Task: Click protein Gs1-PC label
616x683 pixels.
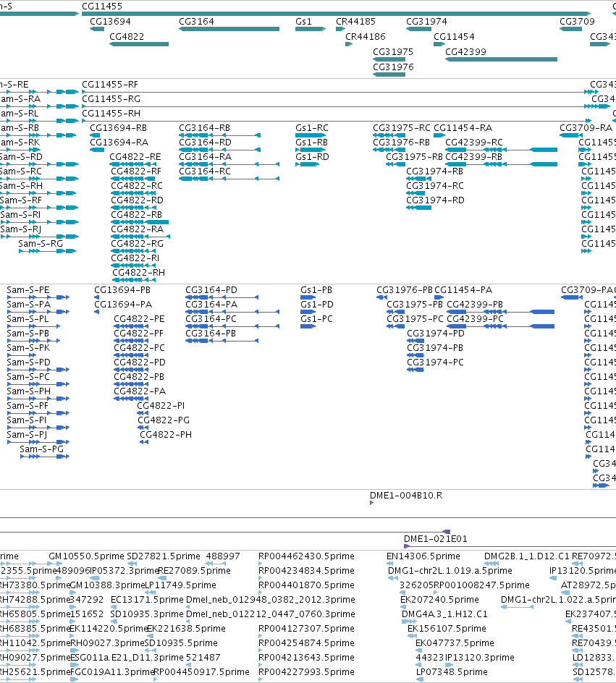Action: 317,318
